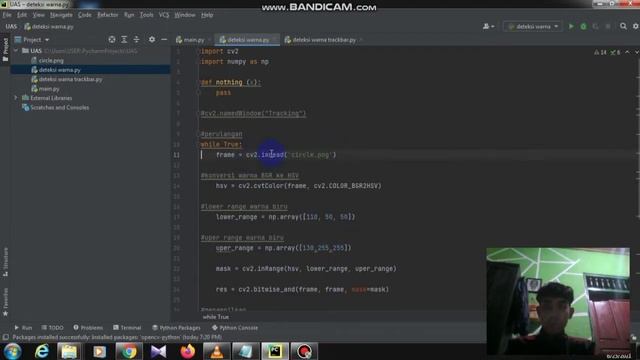The height and width of the screenshot is (360, 640).
Task: Jump to next highlighted error arrow
Action: [x=636, y=52]
